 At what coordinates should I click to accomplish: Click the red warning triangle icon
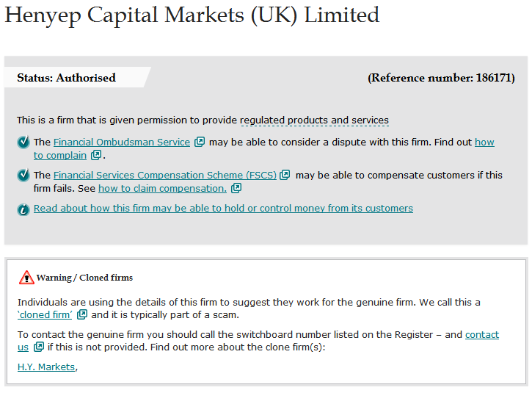26,278
